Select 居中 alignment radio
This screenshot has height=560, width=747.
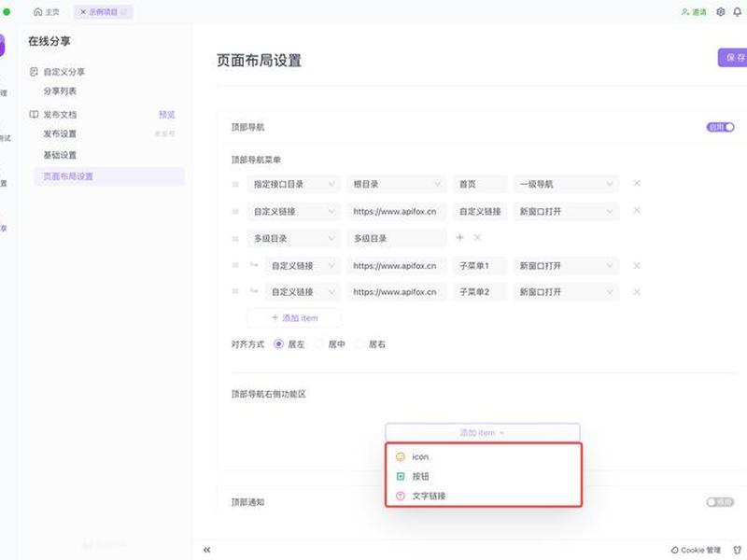pyautogui.click(x=319, y=343)
